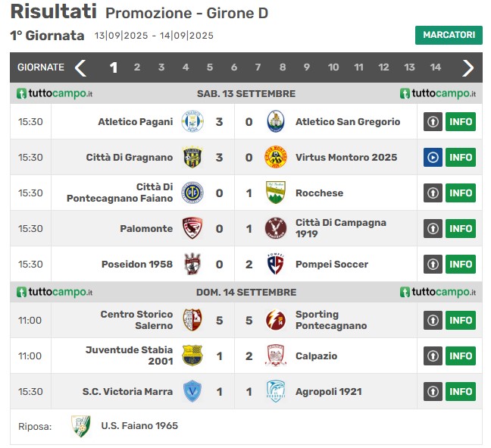Select giornata 2 tab
This screenshot has height=448, width=491.
point(137,67)
